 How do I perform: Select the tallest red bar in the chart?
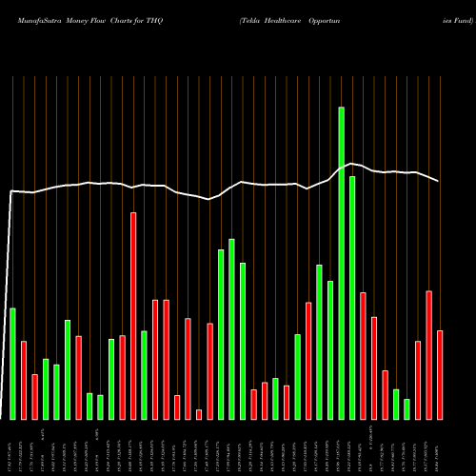point(133,316)
